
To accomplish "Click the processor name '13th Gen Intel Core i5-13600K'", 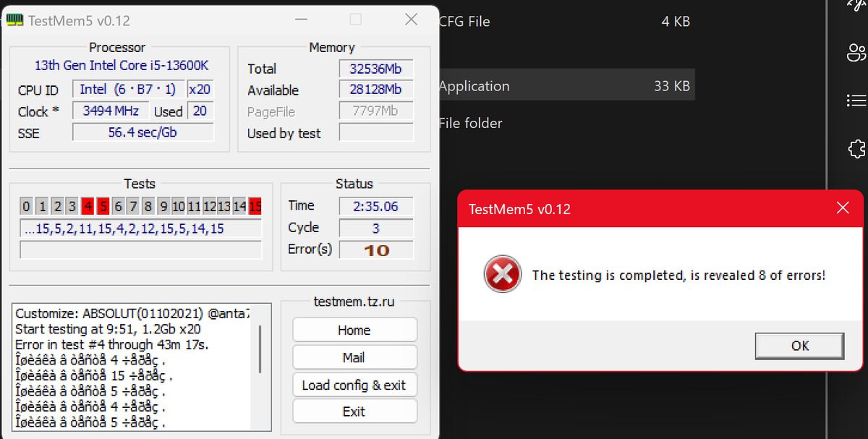I will tap(122, 65).
